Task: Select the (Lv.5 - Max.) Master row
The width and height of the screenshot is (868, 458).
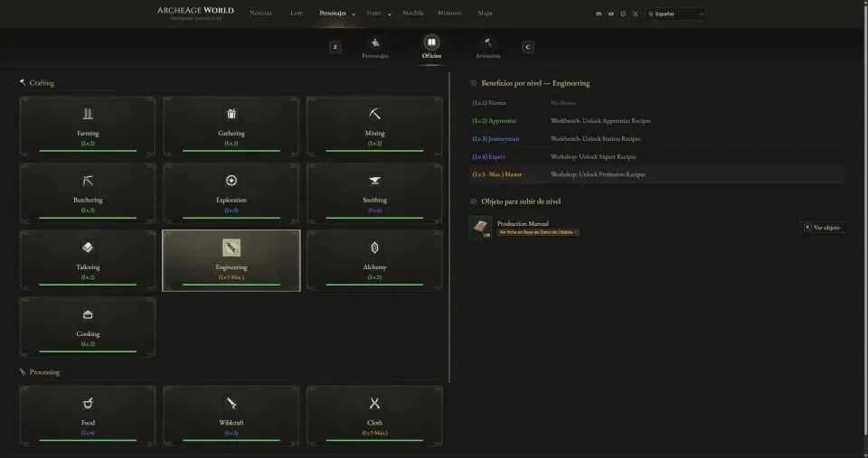Action: [656, 174]
